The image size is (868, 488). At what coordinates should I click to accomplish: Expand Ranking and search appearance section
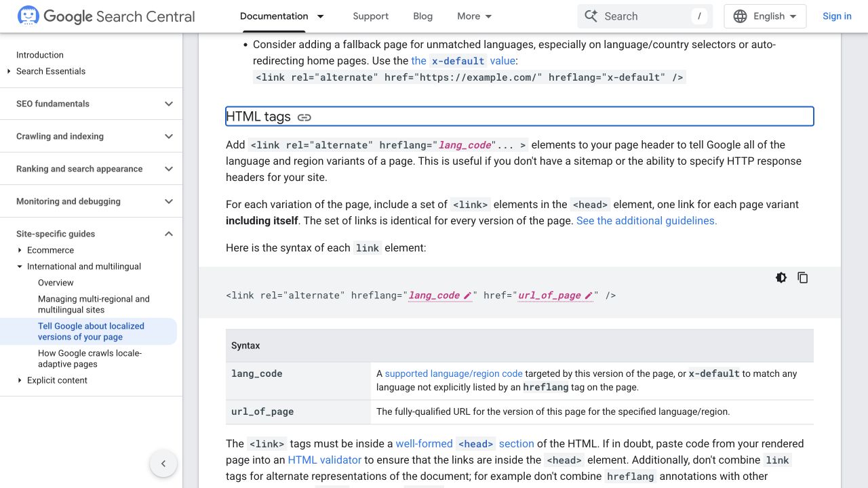[169, 169]
